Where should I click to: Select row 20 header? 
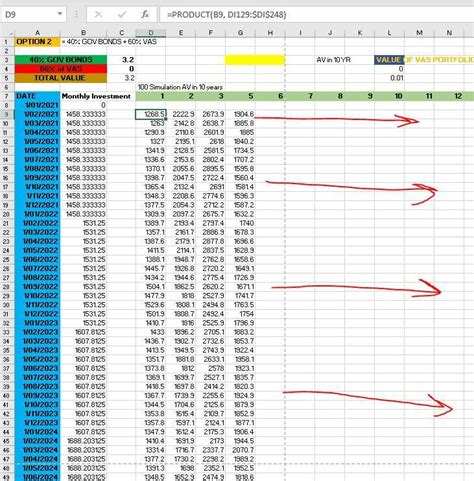(7, 214)
